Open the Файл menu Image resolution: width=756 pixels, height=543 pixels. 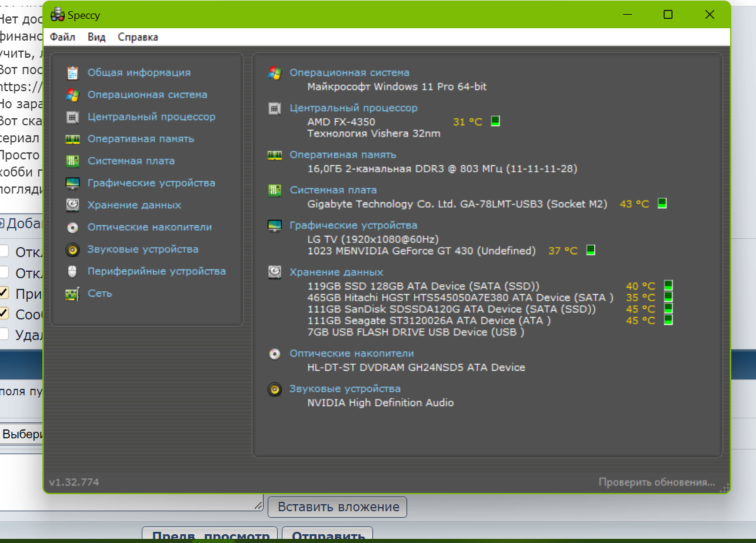coord(62,37)
